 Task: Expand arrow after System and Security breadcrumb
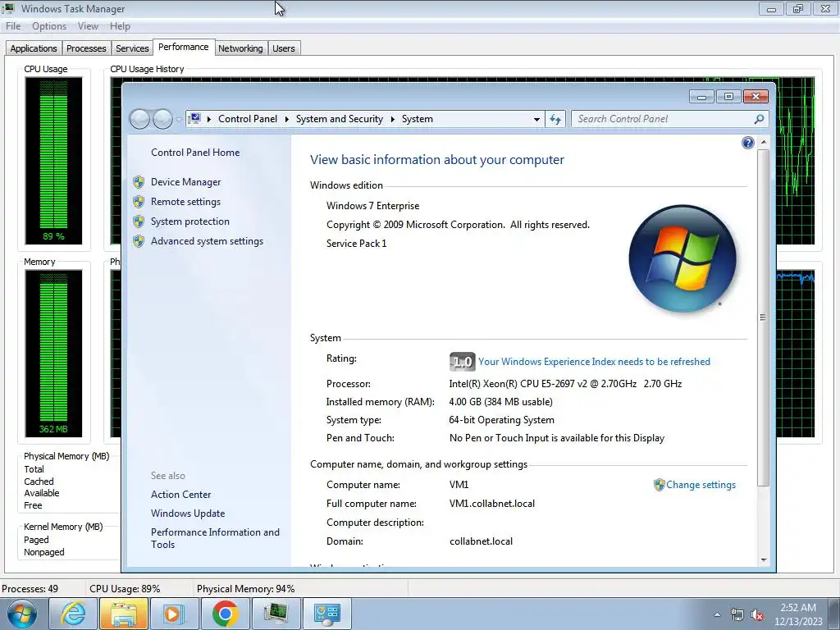click(x=393, y=119)
